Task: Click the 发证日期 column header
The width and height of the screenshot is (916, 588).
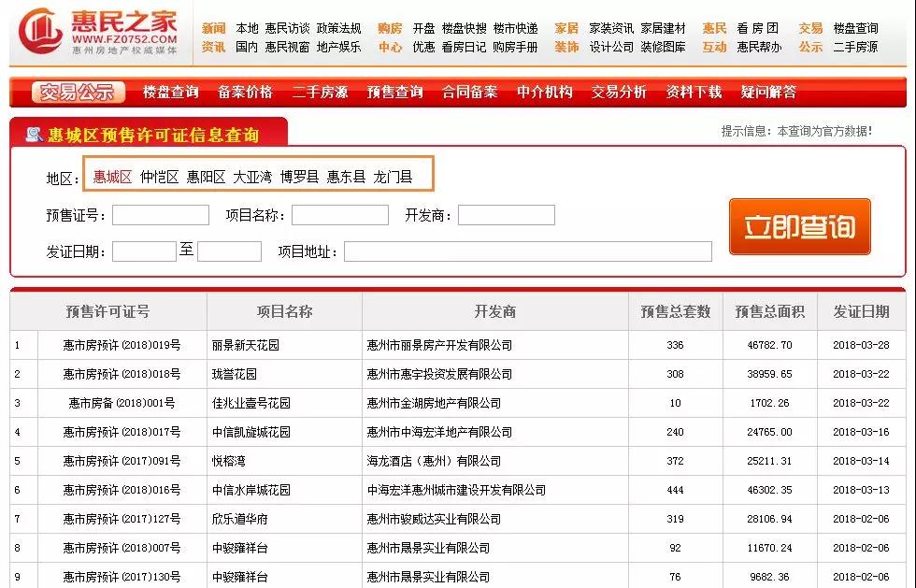Action: [x=862, y=311]
